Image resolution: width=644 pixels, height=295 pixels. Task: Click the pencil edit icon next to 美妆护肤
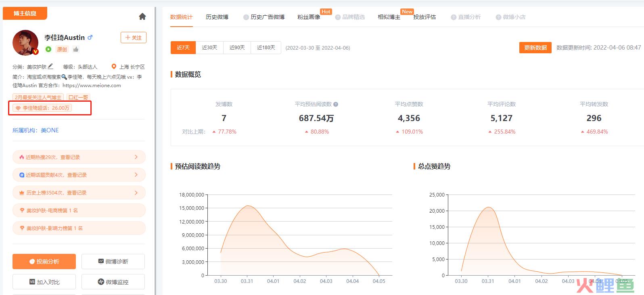tap(50, 67)
